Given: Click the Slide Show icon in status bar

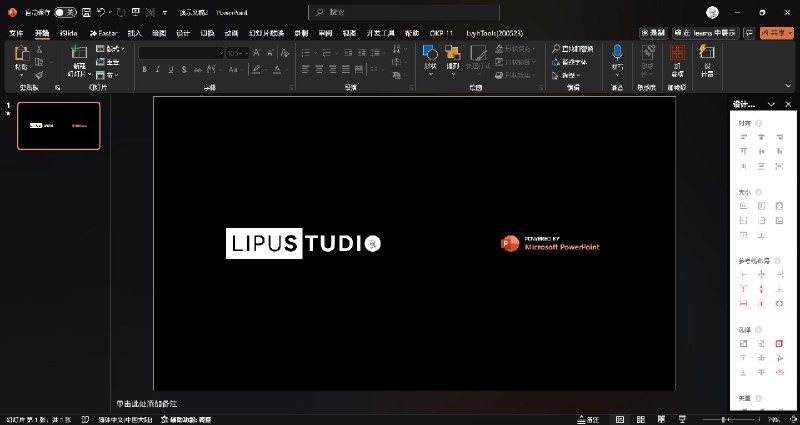Looking at the screenshot, I should coord(682,419).
